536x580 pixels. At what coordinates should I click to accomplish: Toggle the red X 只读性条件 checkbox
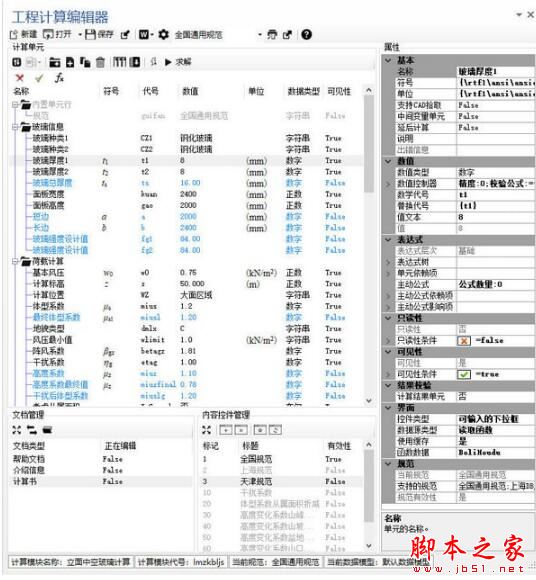(x=464, y=341)
